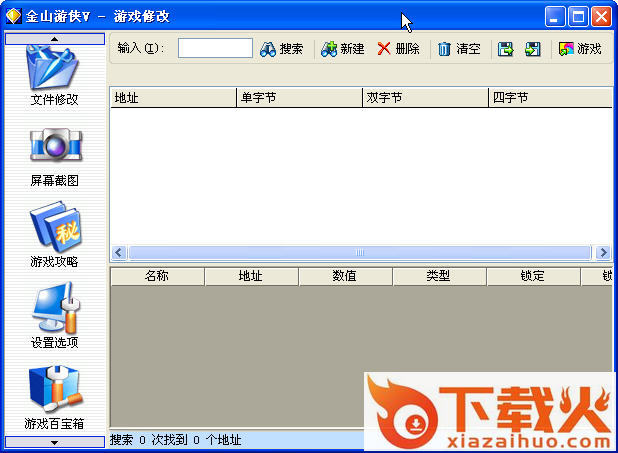Image resolution: width=618 pixels, height=453 pixels.
Task: Click the 新建 new search button
Action: pyautogui.click(x=342, y=49)
